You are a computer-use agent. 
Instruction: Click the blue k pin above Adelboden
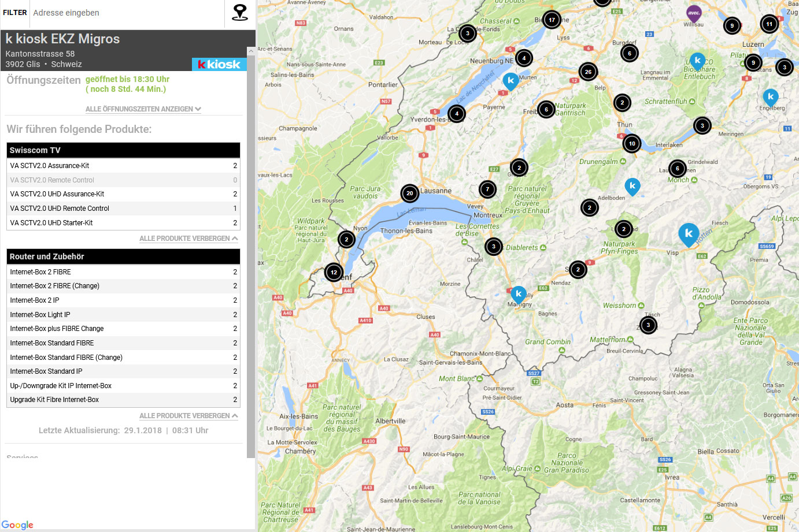[632, 187]
